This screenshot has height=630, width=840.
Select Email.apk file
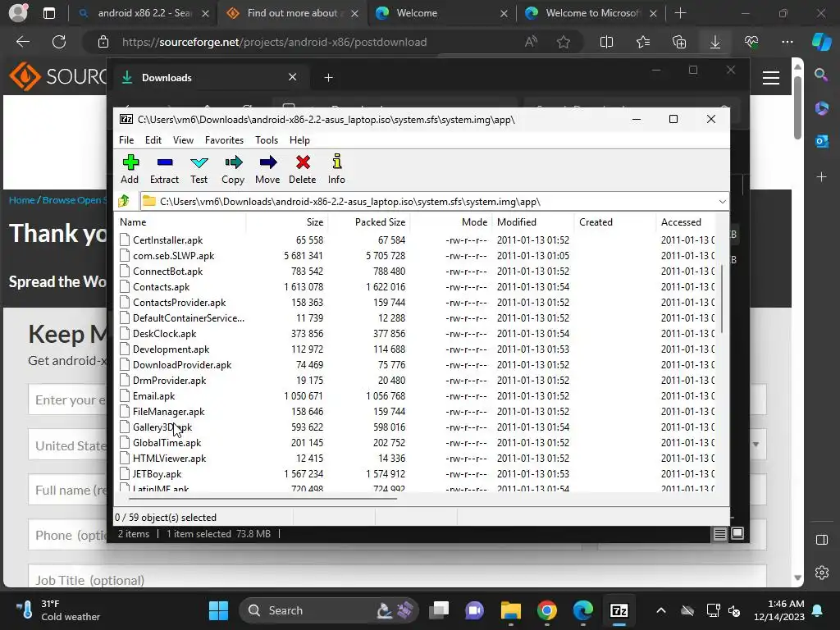(153, 395)
